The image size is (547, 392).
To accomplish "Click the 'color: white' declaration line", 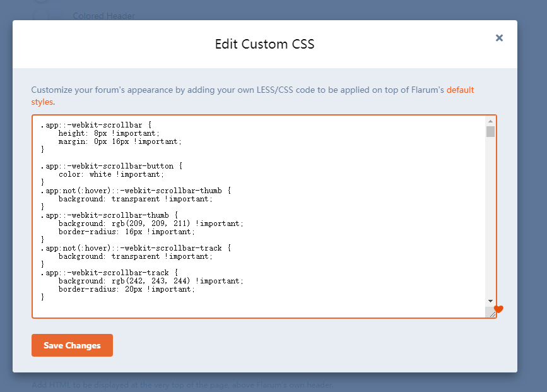I will coord(111,174).
